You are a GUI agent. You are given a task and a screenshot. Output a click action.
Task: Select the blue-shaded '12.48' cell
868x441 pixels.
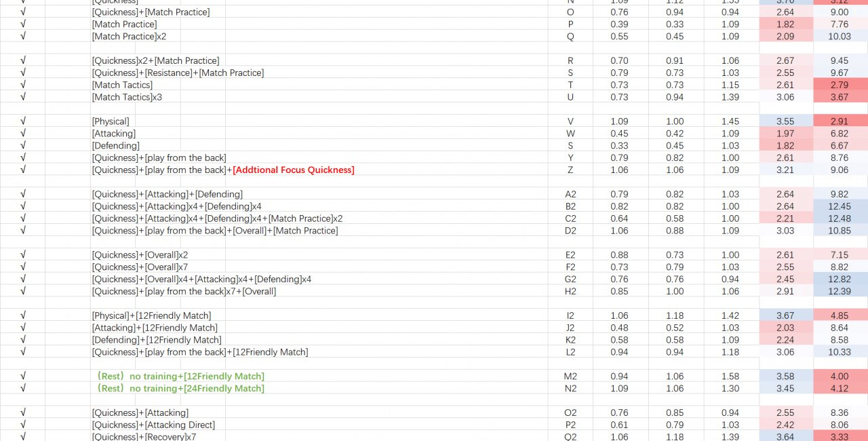[x=840, y=218]
